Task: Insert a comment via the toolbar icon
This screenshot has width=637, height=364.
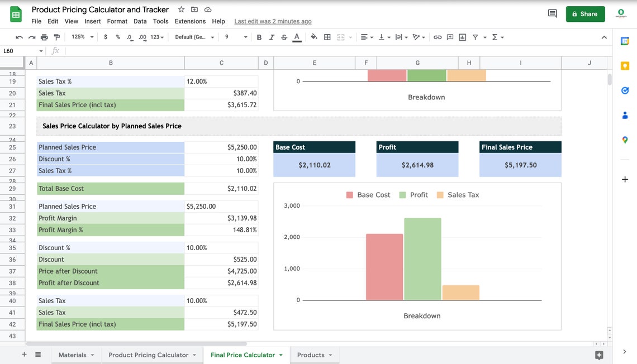Action: (x=450, y=37)
